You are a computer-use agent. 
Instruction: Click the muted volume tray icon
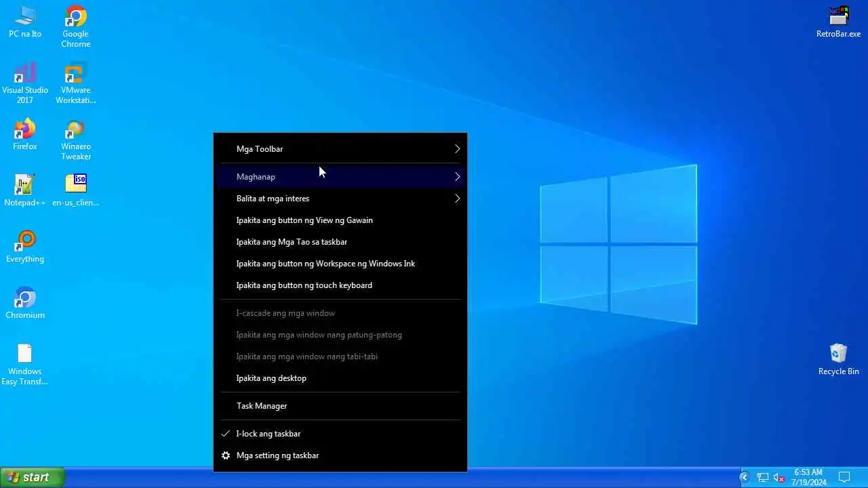(779, 478)
